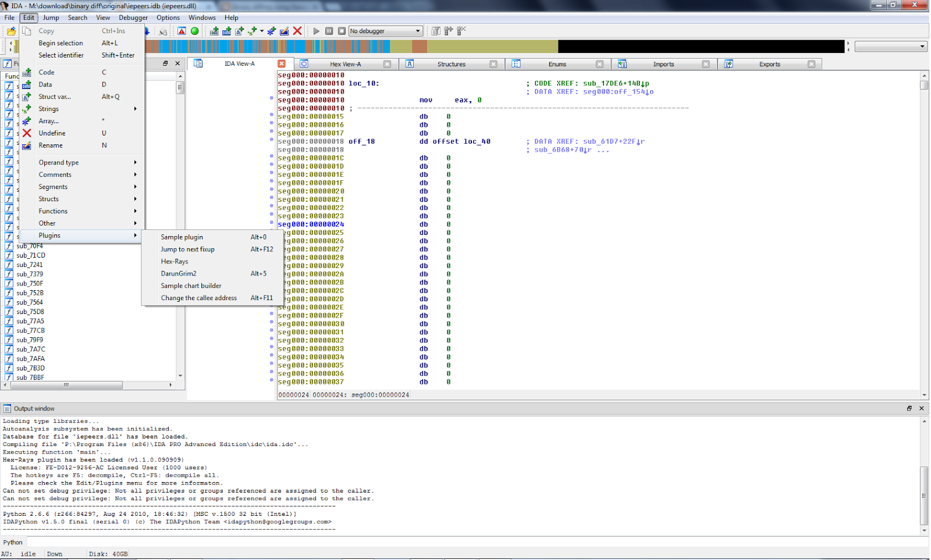Close the Exports tab
The width and height of the screenshot is (931, 560).
[x=812, y=64]
